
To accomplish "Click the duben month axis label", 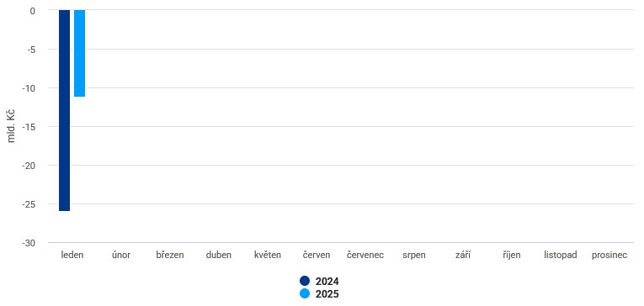I will pos(219,255).
